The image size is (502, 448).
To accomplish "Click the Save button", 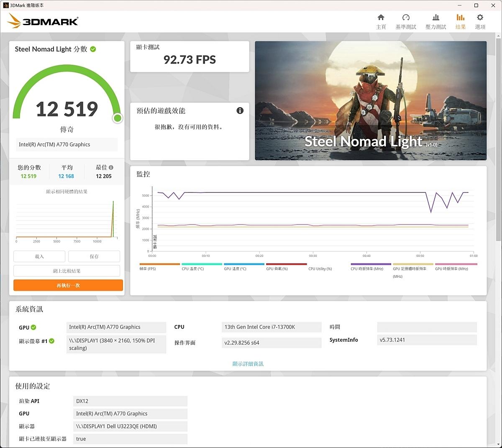I will point(94,256).
